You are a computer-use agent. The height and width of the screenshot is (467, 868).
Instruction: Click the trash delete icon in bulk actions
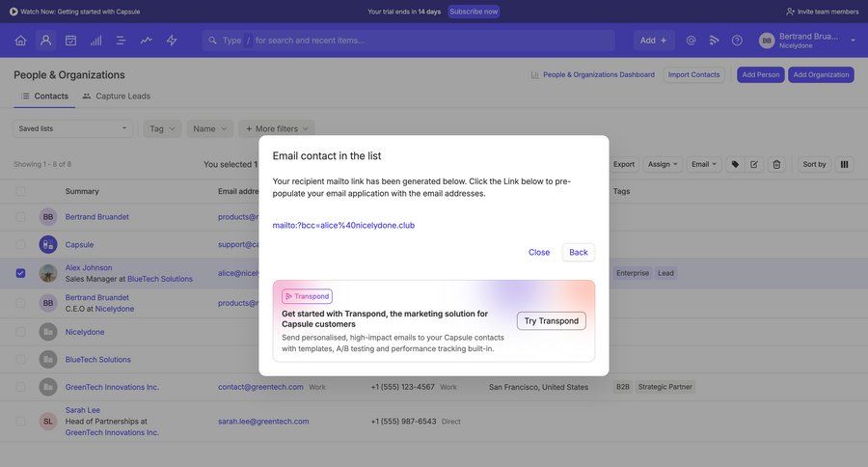point(776,165)
